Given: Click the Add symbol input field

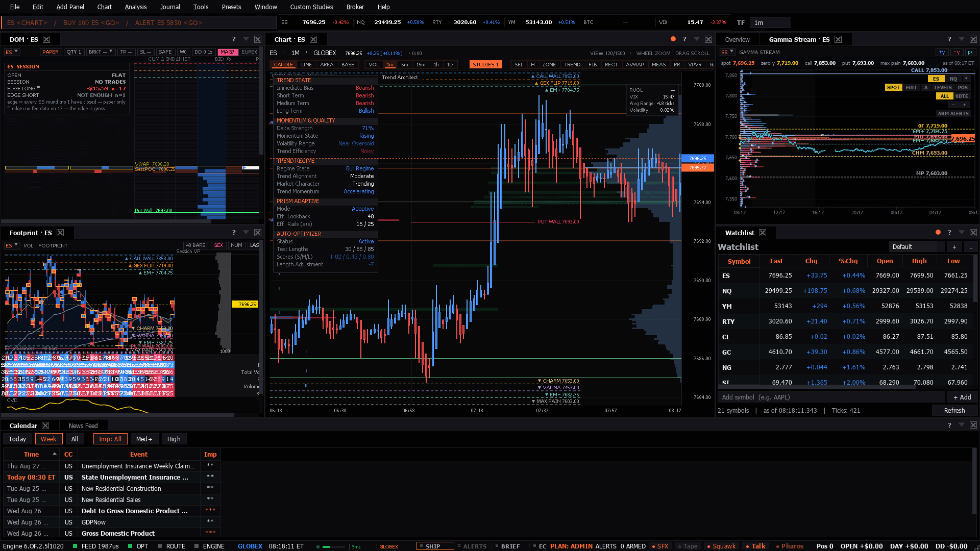Looking at the screenshot, I should (831, 397).
